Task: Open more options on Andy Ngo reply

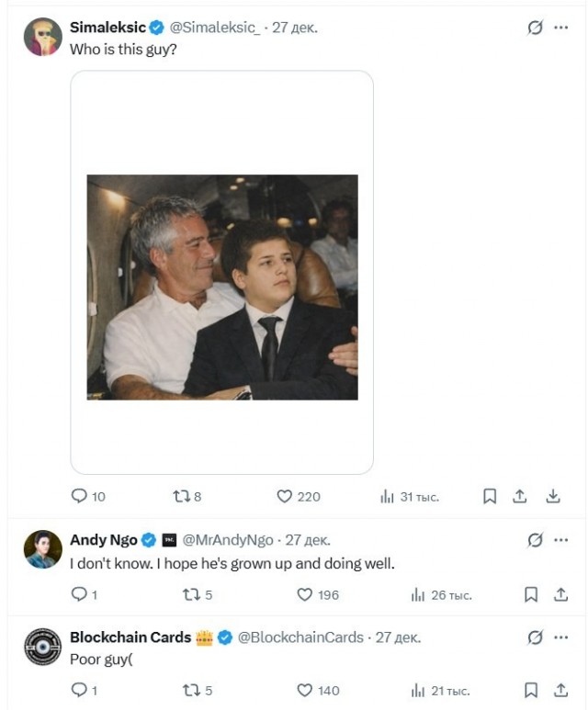Action: [560, 540]
